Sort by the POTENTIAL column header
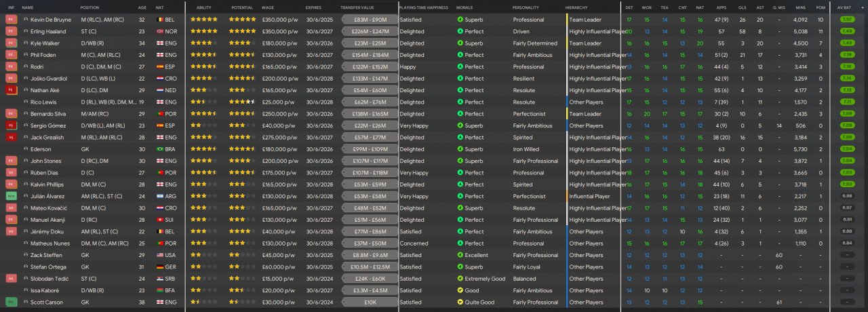Screen dimensions: 868x312 242,7
